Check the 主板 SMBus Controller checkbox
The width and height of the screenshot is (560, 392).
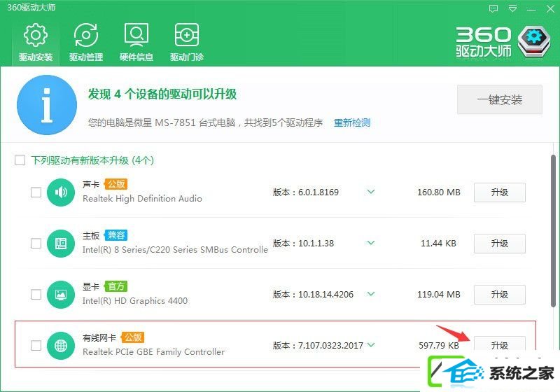coord(36,243)
